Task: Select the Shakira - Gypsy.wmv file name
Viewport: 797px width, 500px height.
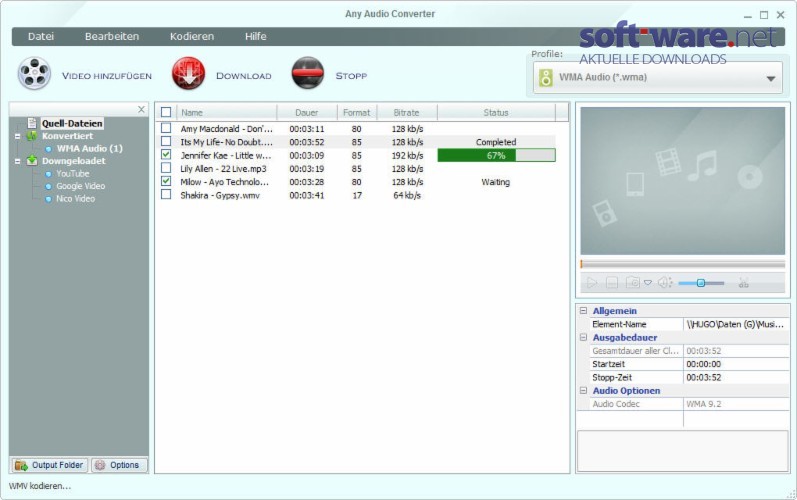Action: (220, 195)
